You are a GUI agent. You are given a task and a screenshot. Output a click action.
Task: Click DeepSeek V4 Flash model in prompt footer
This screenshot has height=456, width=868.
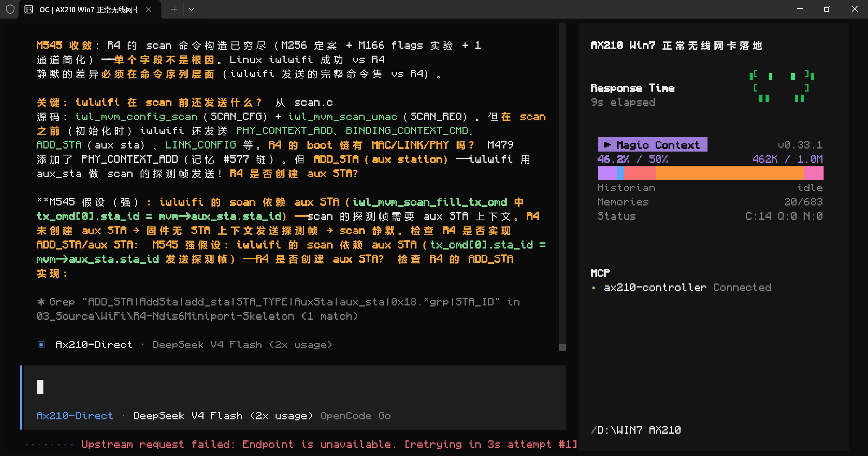tap(223, 416)
